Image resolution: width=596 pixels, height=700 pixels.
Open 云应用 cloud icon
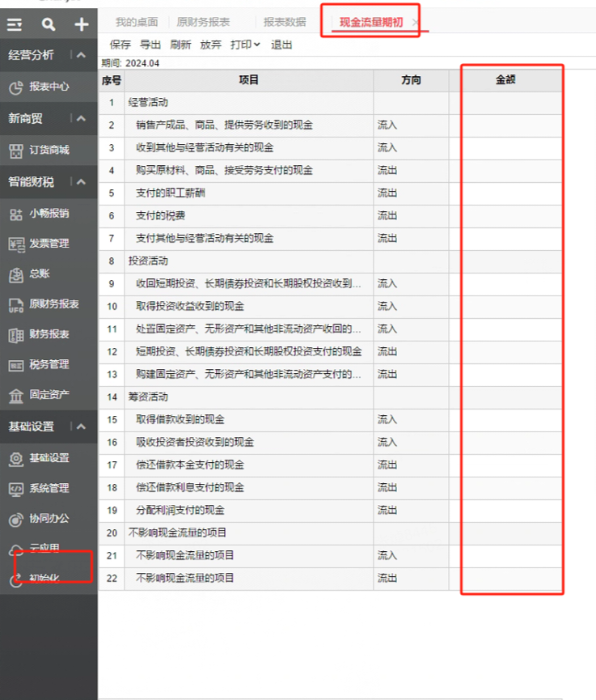16,550
